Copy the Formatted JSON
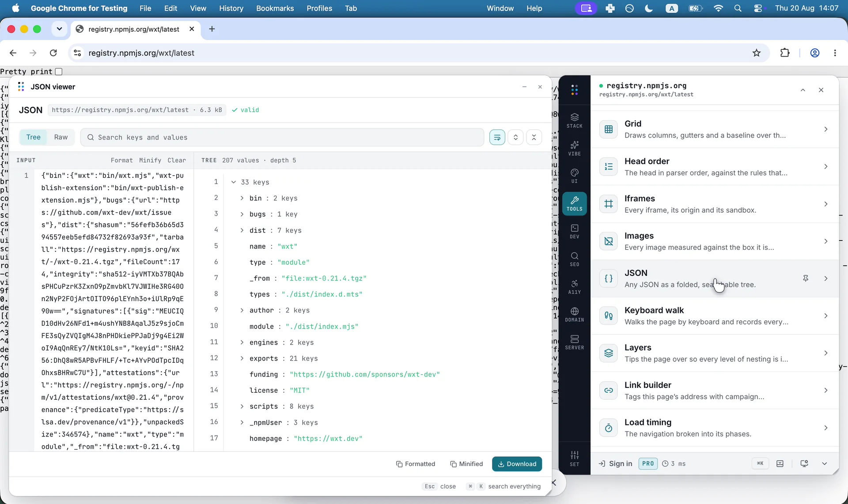 (x=416, y=464)
